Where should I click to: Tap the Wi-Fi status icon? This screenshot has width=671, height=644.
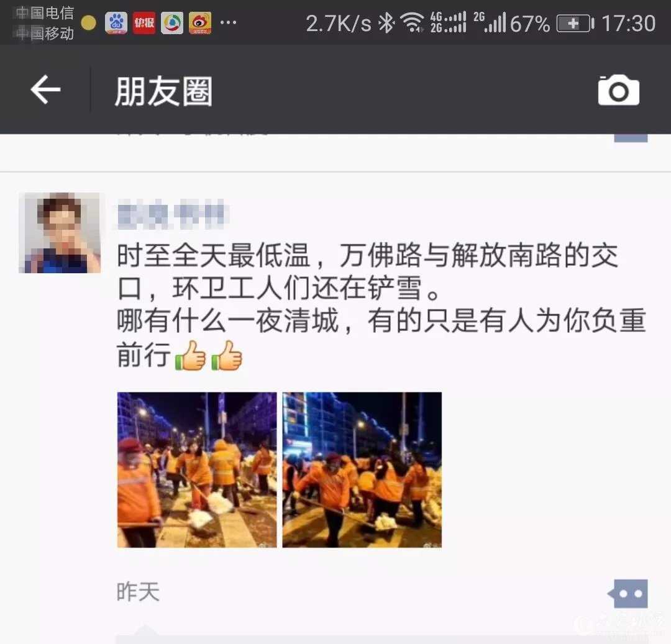coord(412,22)
